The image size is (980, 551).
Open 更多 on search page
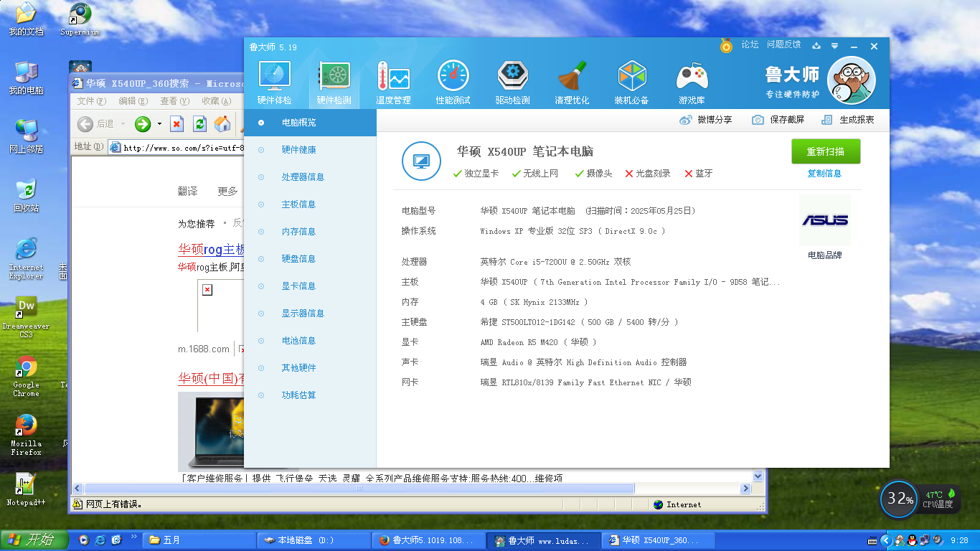[227, 192]
